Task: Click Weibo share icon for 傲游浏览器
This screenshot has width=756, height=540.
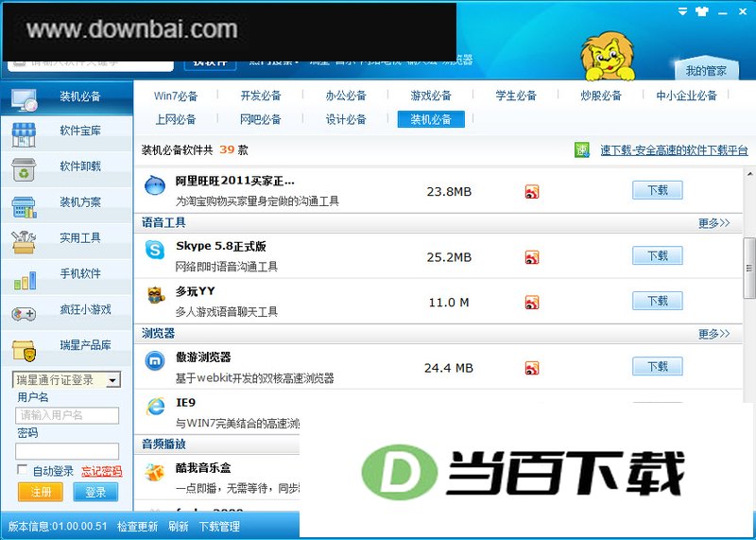Action: coord(532,368)
